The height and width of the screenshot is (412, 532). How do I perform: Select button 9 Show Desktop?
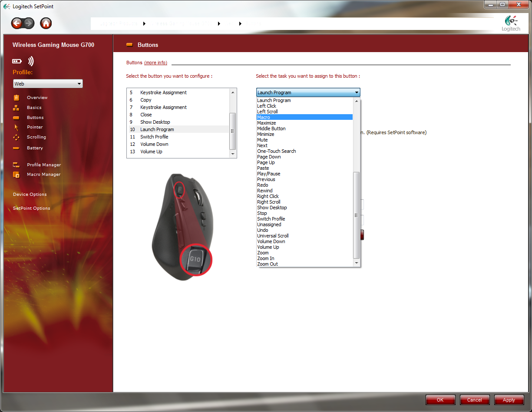(178, 122)
